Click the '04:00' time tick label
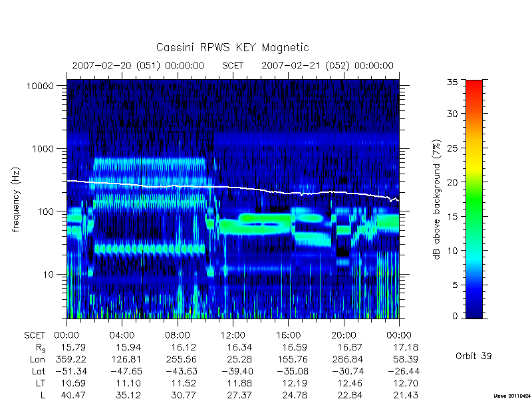Screen dimensions: 532x399 click(122, 335)
